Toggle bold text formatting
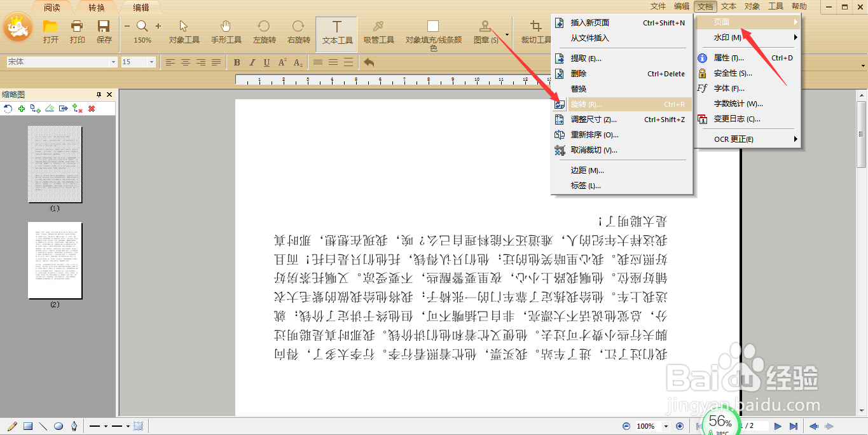868x435 pixels. pyautogui.click(x=236, y=62)
